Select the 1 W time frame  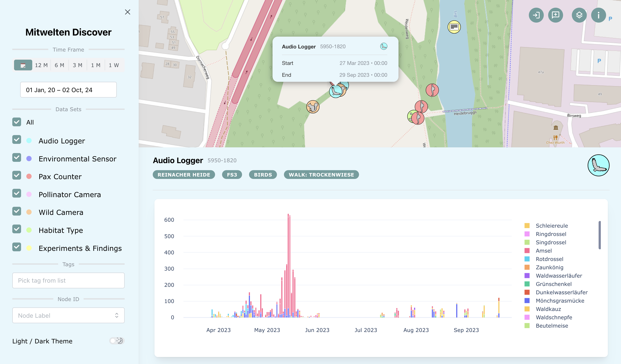pos(114,65)
